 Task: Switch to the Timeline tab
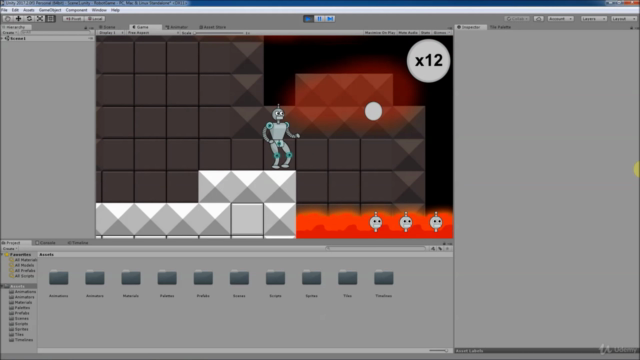coord(78,243)
